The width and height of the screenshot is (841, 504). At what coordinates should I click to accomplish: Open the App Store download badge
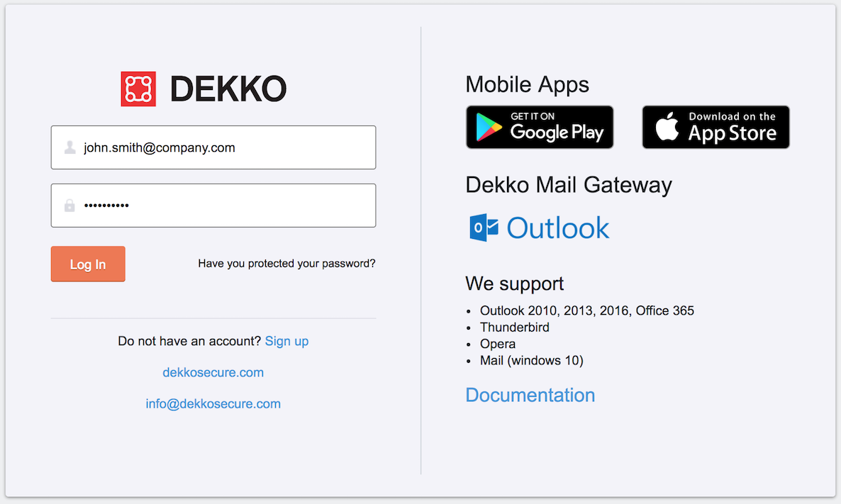tap(715, 127)
